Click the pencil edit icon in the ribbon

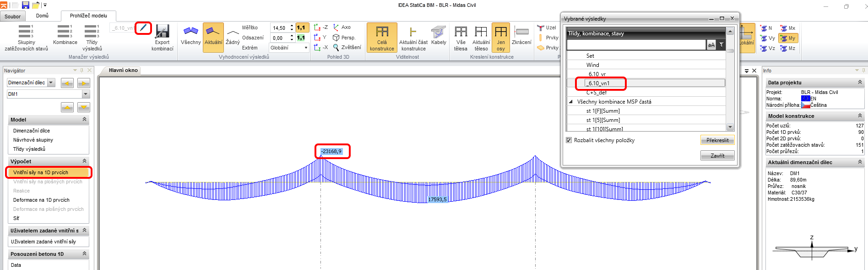click(x=143, y=28)
